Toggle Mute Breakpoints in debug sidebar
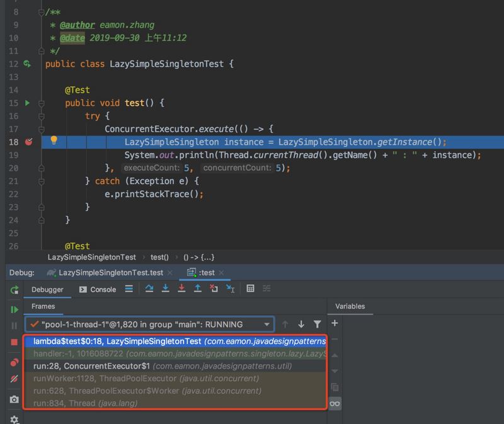This screenshot has width=504, height=424. pyautogui.click(x=14, y=380)
